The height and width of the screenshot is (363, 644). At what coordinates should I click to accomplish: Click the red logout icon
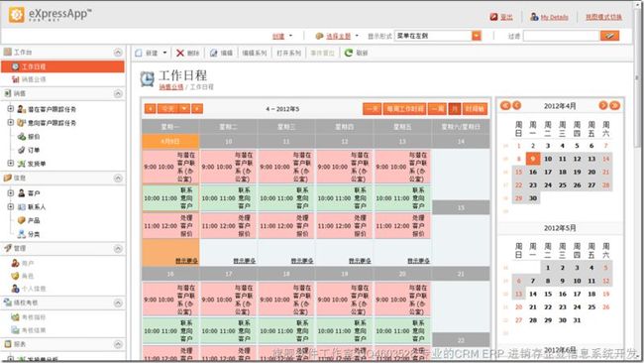click(493, 17)
